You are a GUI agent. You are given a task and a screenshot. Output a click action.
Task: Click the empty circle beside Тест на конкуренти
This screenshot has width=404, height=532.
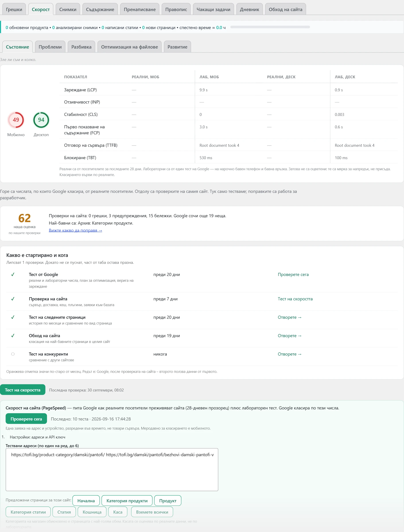[13, 354]
